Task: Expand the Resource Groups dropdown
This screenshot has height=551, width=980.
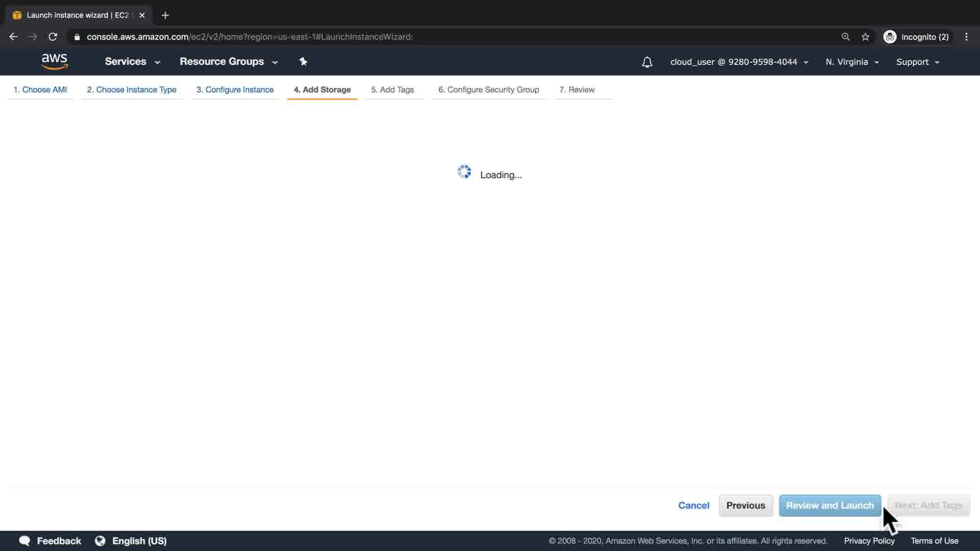Action: (x=228, y=62)
